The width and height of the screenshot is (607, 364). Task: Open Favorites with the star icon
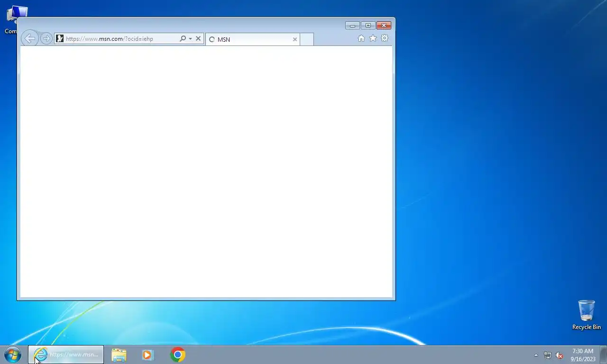pyautogui.click(x=373, y=38)
